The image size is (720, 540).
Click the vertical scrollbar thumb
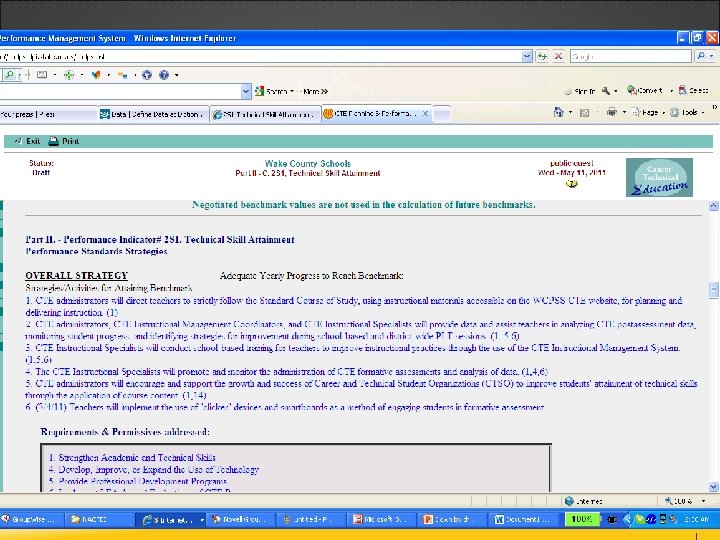coord(714,290)
